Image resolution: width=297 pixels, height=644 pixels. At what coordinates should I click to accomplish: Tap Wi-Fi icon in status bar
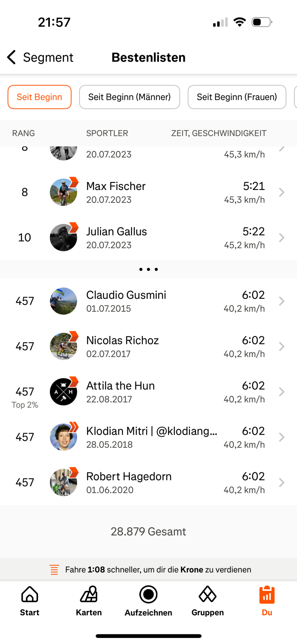pos(239,22)
